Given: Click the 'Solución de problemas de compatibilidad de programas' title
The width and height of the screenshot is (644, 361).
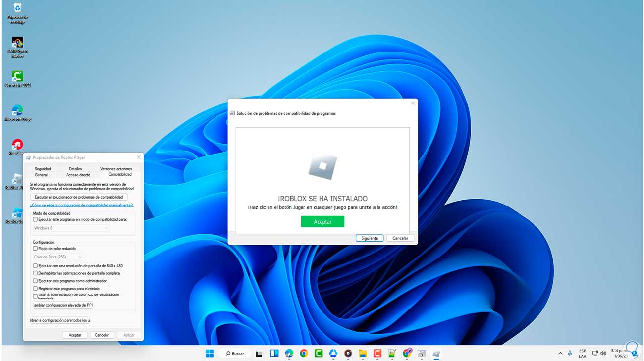Looking at the screenshot, I should [286, 113].
